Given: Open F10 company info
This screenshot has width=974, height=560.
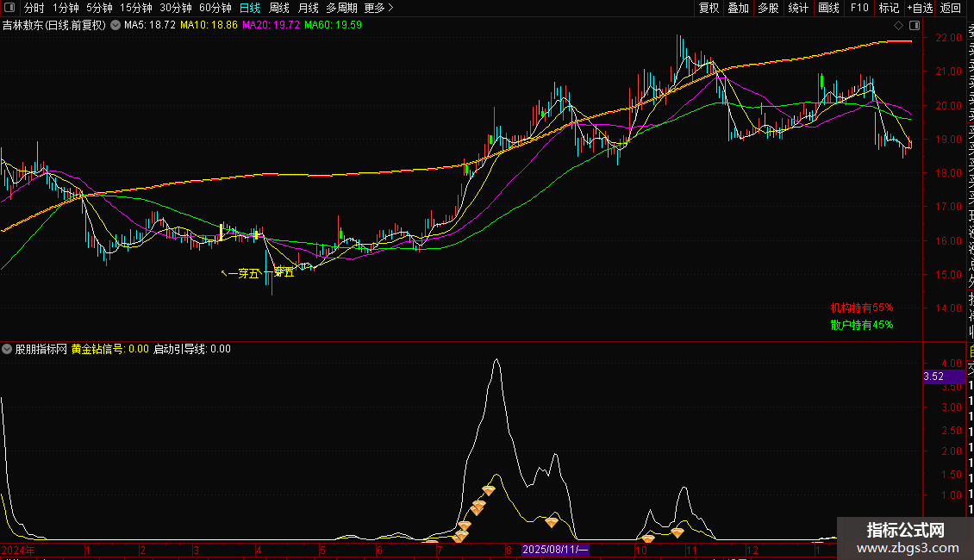Looking at the screenshot, I should click(859, 8).
